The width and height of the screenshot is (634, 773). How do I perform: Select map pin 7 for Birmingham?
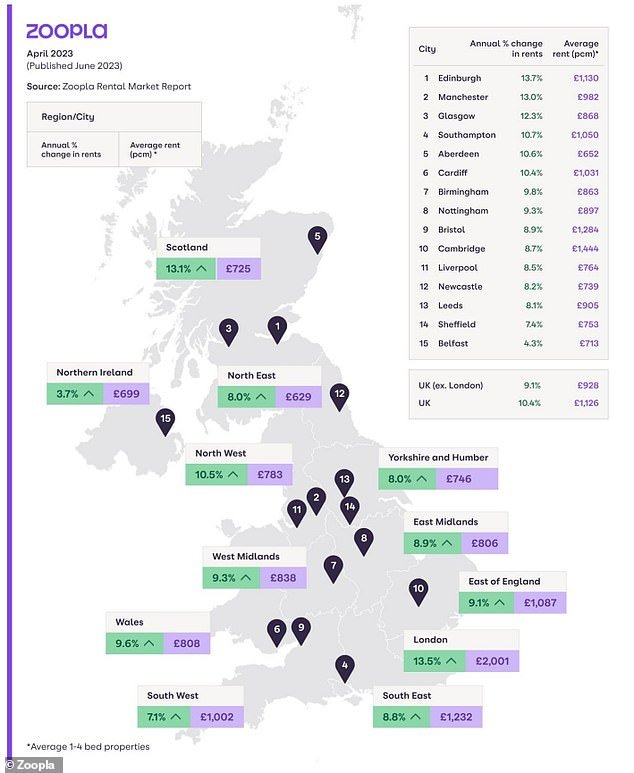(x=333, y=567)
